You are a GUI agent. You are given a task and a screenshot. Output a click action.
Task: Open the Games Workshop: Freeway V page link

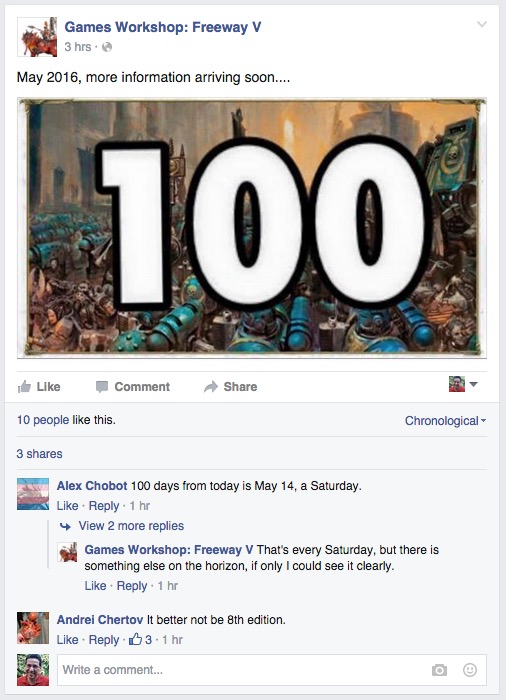point(163,27)
